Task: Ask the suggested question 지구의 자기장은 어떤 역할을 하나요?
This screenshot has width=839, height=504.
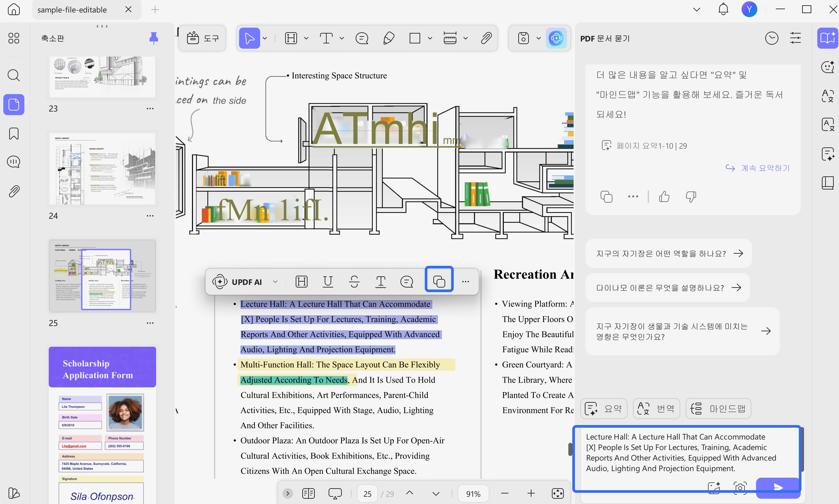Action: tap(668, 253)
